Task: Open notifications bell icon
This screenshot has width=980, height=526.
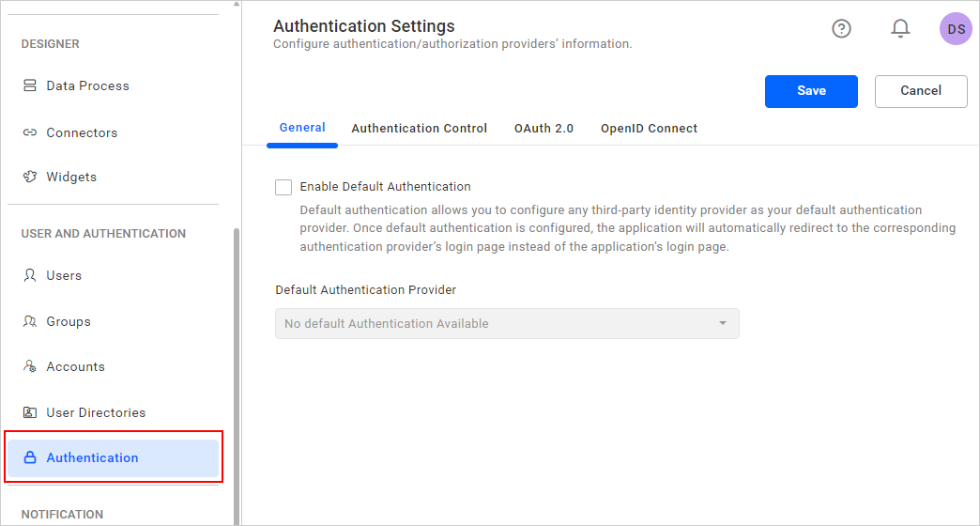Action: click(900, 29)
